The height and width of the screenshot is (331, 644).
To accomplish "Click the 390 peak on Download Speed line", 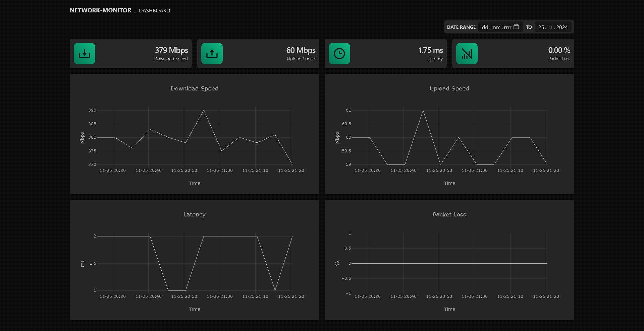I will [204, 111].
